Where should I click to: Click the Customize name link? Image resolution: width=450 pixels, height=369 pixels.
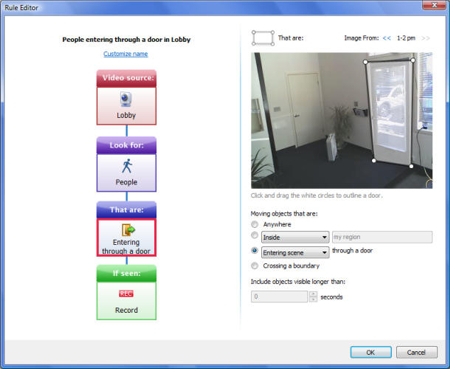point(126,54)
